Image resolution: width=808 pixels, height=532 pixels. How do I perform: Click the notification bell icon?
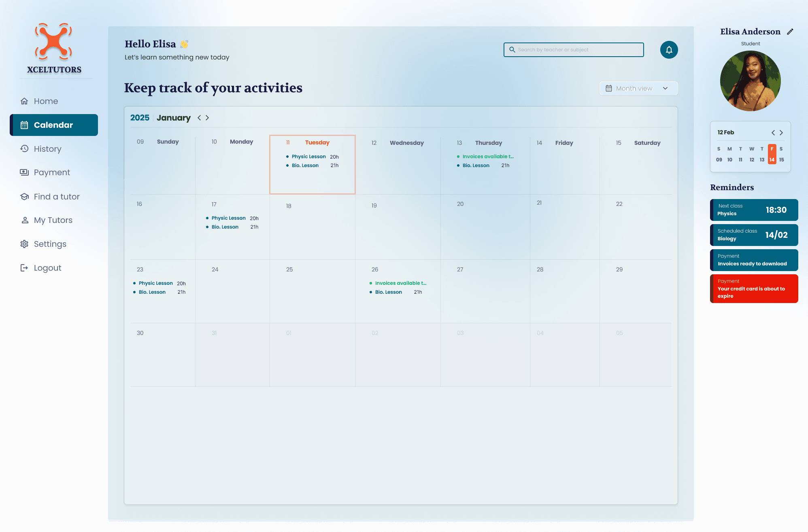[669, 50]
